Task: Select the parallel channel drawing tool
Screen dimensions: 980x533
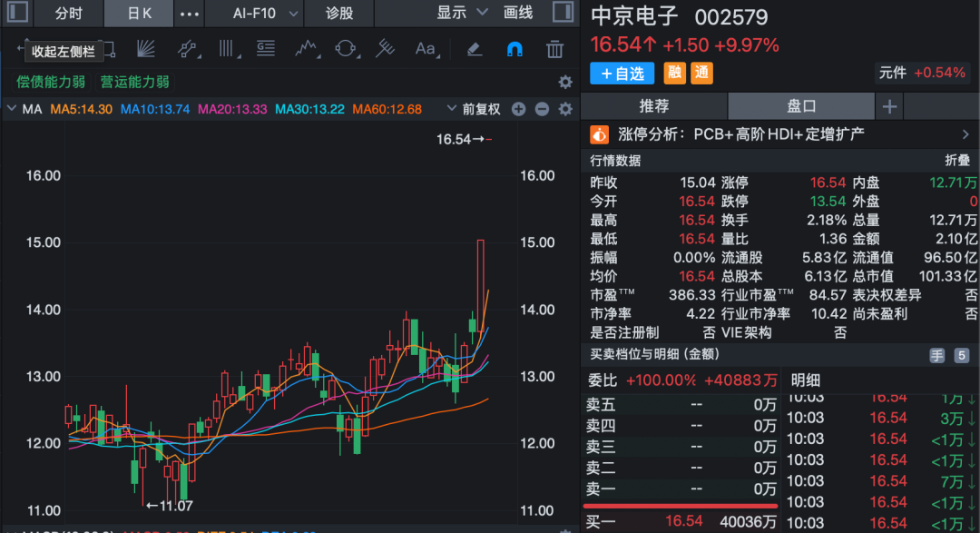Action: (x=187, y=49)
